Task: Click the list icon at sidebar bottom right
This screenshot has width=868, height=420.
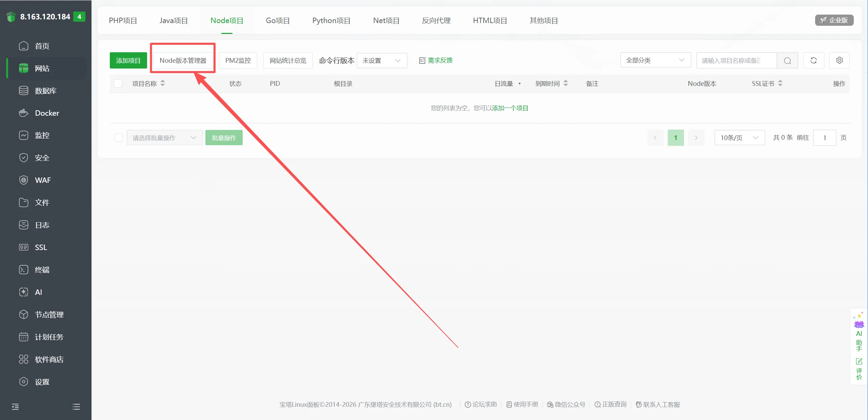Action: pos(76,406)
